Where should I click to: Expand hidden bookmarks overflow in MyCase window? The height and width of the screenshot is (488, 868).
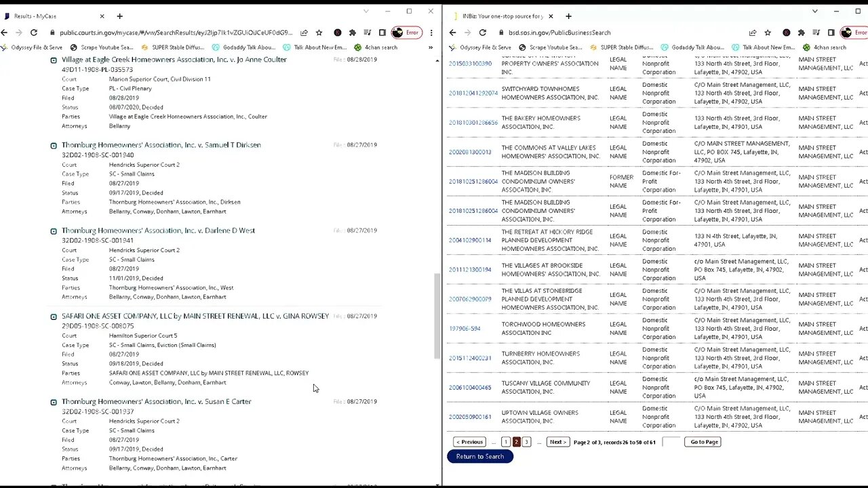[430, 47]
